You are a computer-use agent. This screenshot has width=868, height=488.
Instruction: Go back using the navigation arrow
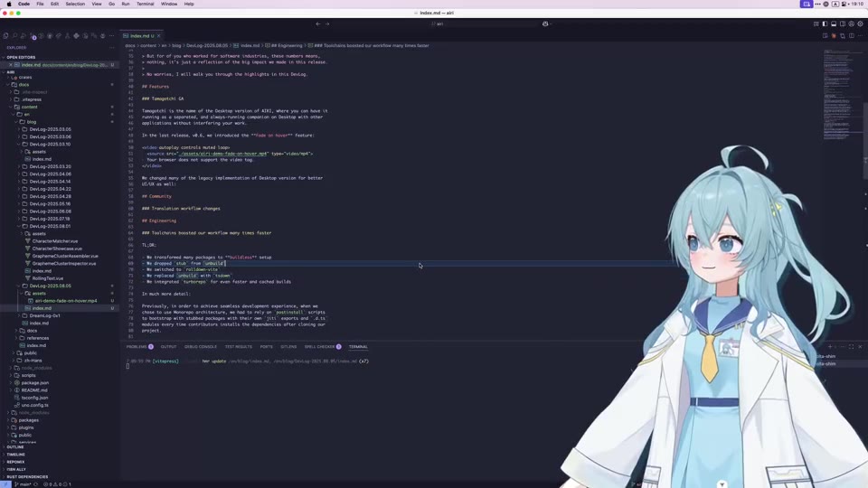317,23
